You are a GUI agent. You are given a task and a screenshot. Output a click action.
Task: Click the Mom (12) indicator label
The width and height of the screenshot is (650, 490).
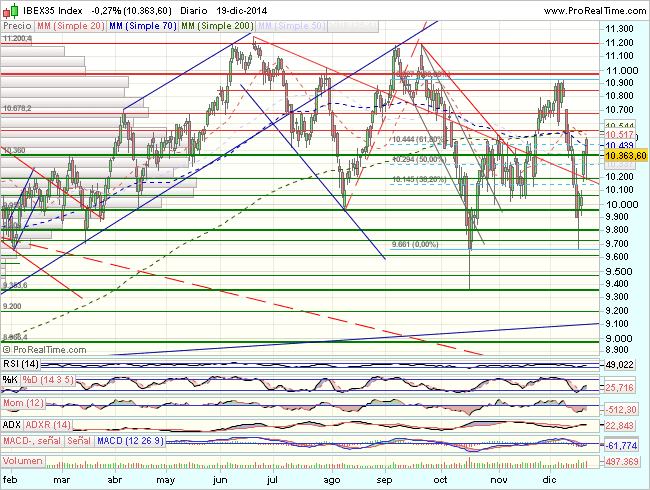click(x=23, y=403)
